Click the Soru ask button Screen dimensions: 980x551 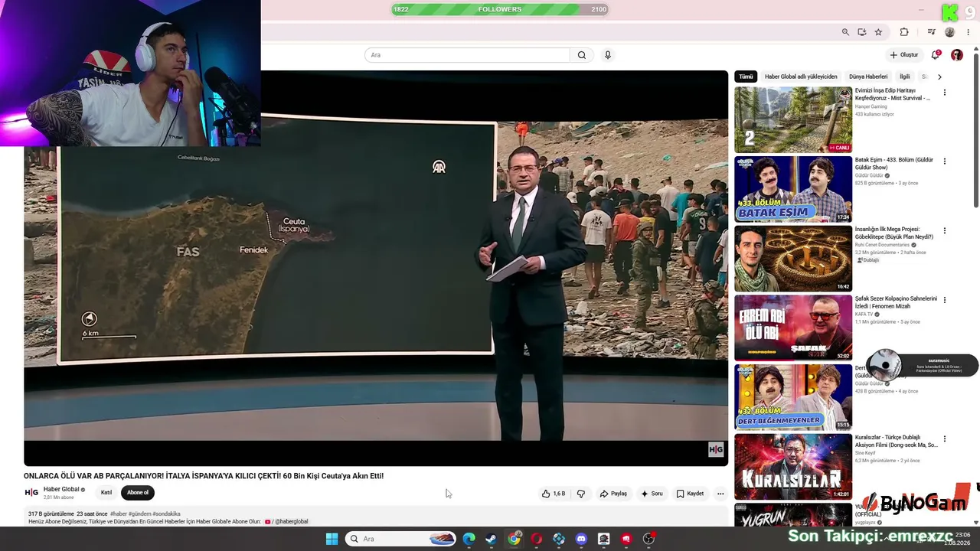tap(652, 494)
